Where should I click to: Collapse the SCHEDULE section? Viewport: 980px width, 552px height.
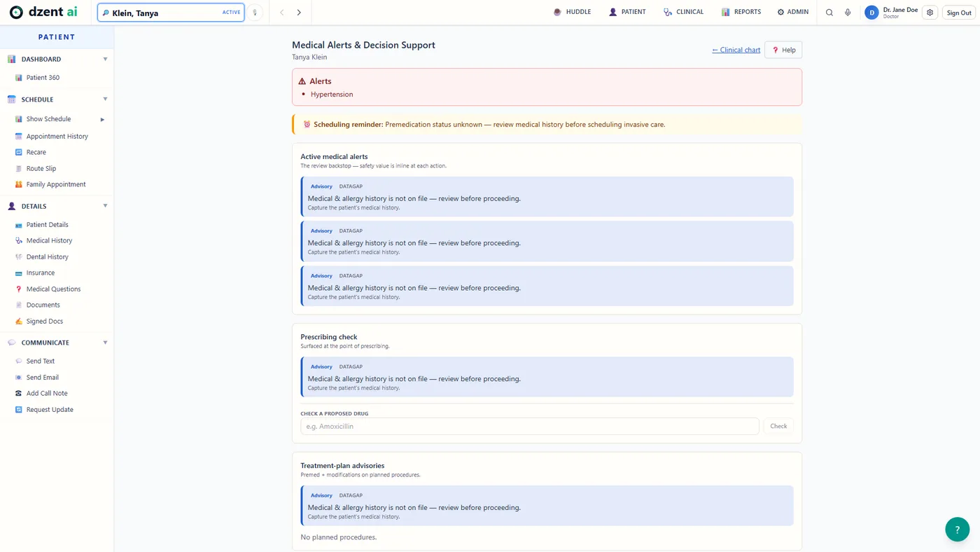105,99
